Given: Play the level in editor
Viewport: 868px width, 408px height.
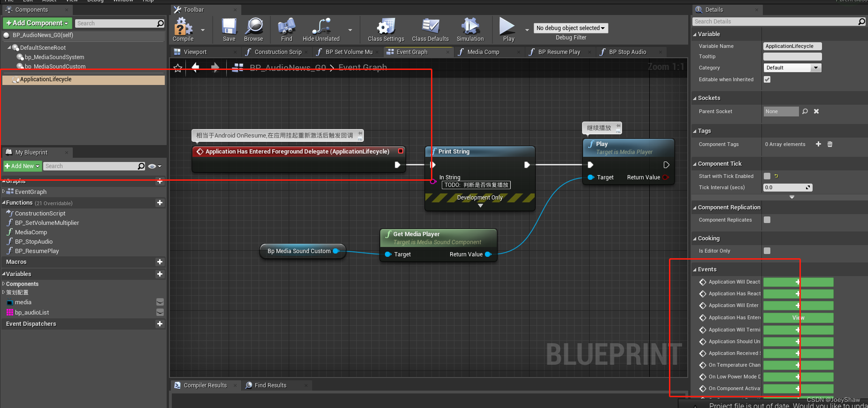Looking at the screenshot, I should (508, 30).
